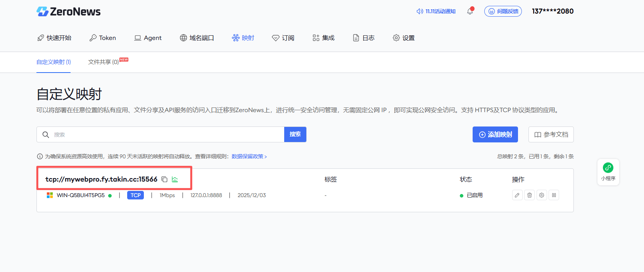Screen dimensions: 644x272
Task: Click the 127.0.0.1:8888 local address
Action: click(x=206, y=195)
